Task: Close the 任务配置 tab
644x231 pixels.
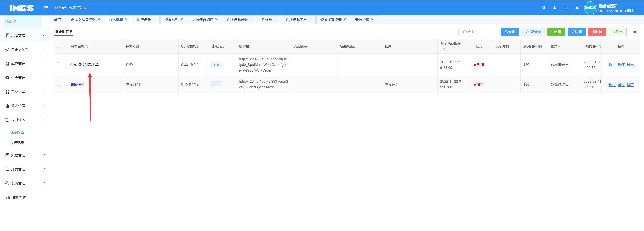Action: (126, 19)
